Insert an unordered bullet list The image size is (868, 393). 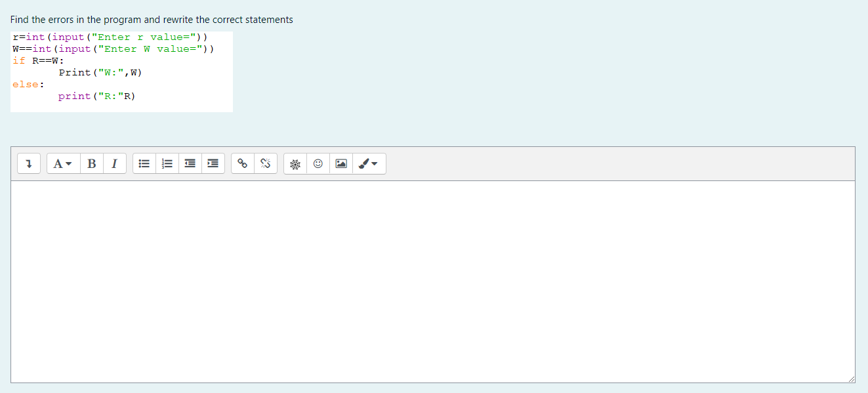(x=144, y=164)
